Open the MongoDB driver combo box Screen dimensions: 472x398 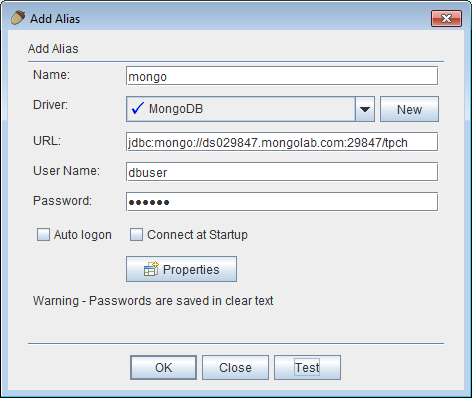coord(250,109)
